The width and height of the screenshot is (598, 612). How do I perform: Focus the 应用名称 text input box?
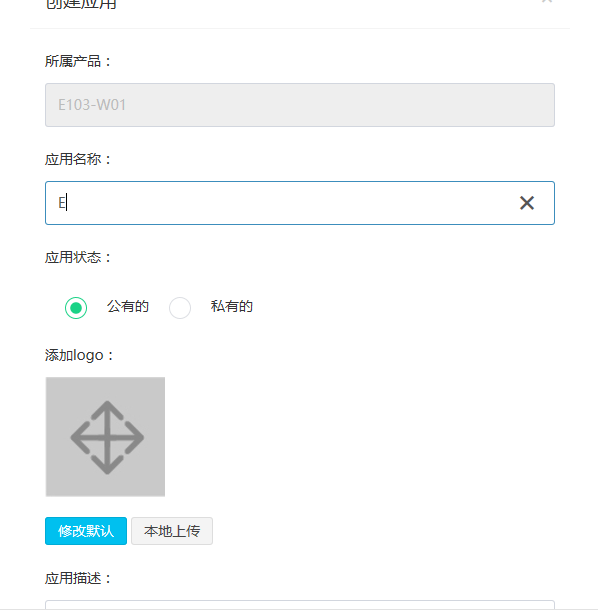(x=300, y=203)
